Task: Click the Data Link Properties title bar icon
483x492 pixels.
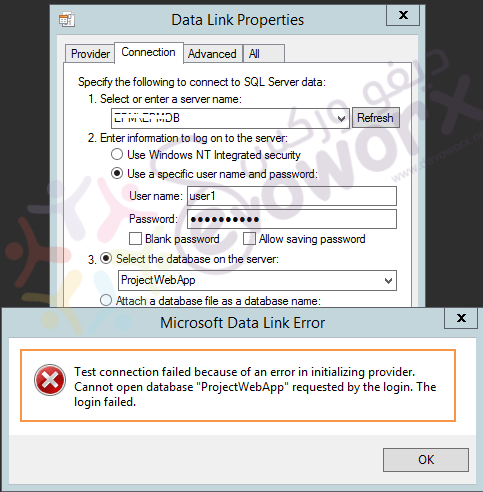Action: click(x=67, y=19)
